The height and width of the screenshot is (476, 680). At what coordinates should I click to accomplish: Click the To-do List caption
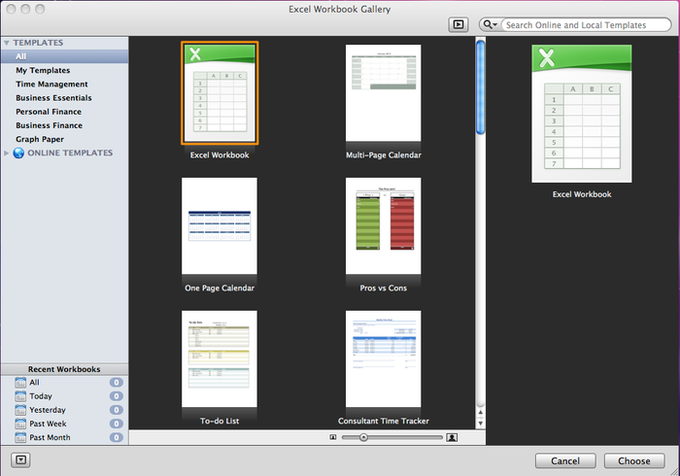coord(219,421)
